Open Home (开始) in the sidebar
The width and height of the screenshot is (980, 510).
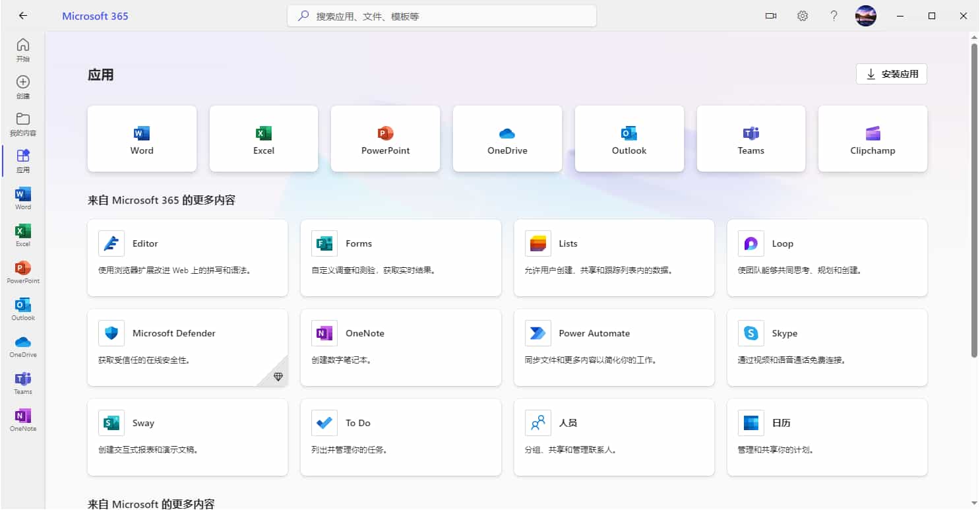[23, 50]
